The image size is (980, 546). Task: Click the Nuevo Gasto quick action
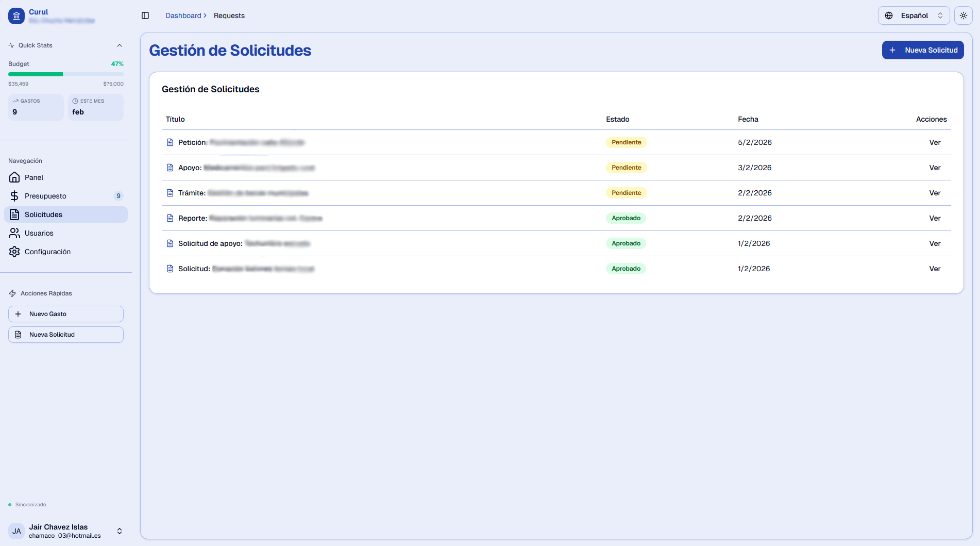(65, 313)
